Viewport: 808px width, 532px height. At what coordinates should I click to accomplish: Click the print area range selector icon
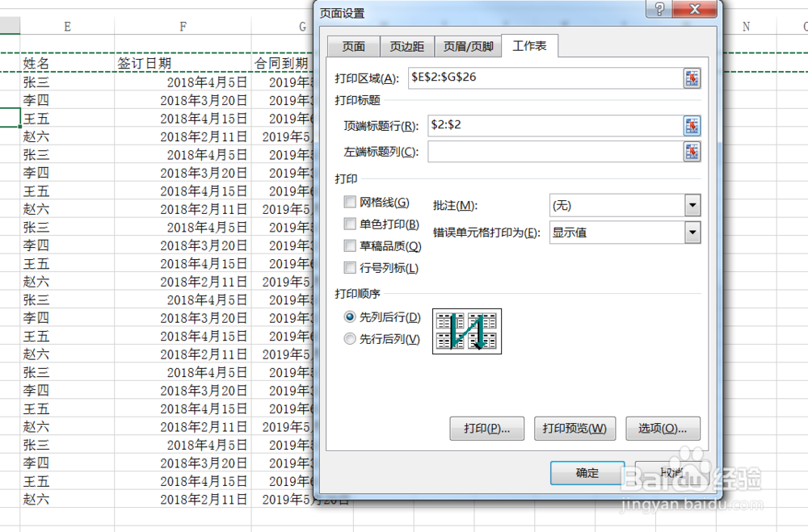[x=692, y=77]
